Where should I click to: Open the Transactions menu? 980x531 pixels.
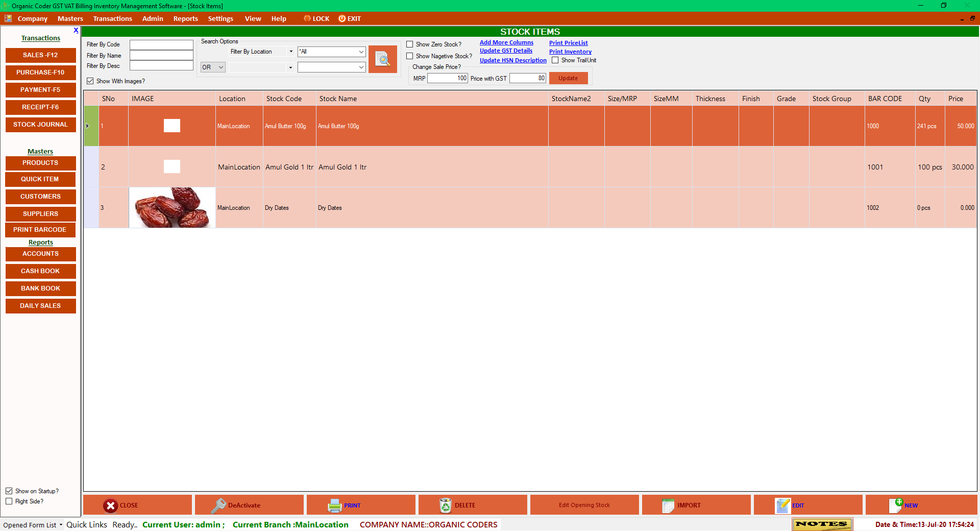point(112,18)
